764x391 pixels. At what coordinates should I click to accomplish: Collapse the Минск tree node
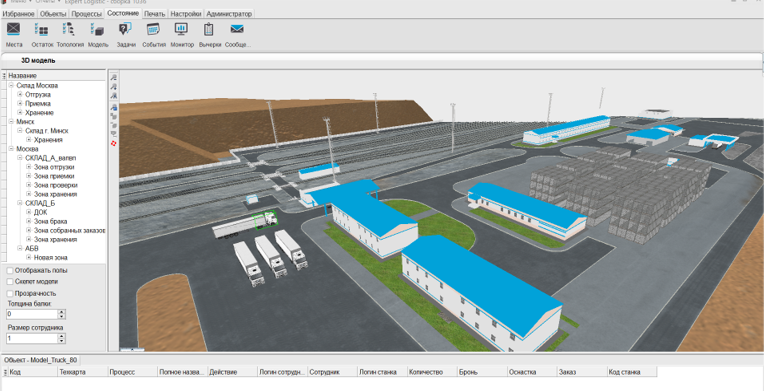click(11, 121)
